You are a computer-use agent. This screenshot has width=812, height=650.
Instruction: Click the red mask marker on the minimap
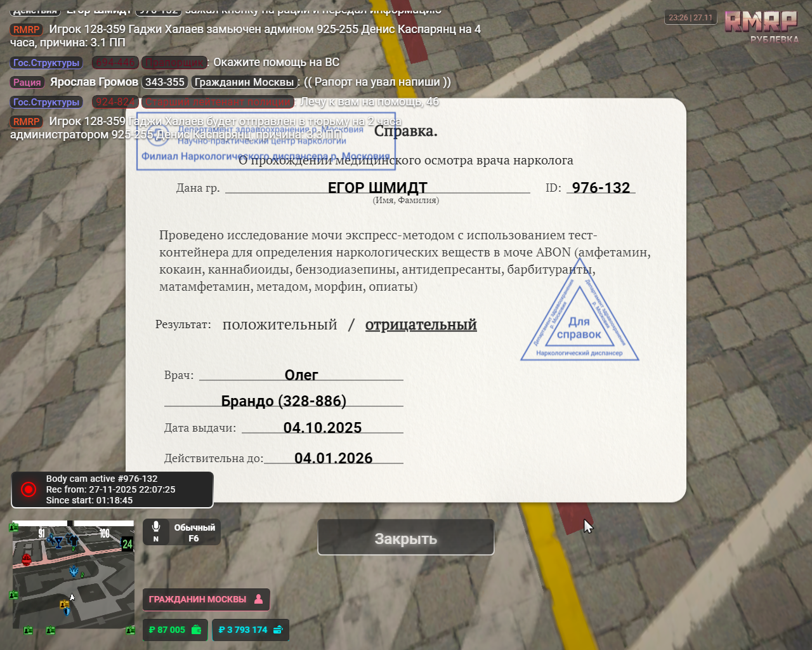(x=27, y=559)
